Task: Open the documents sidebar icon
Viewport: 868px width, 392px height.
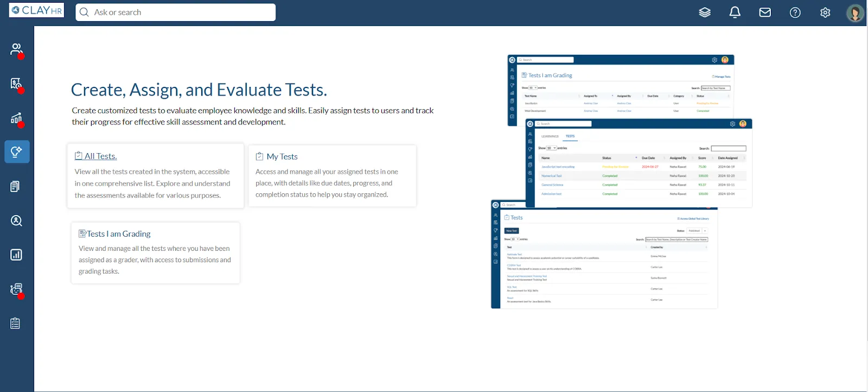Action: pyautogui.click(x=15, y=186)
